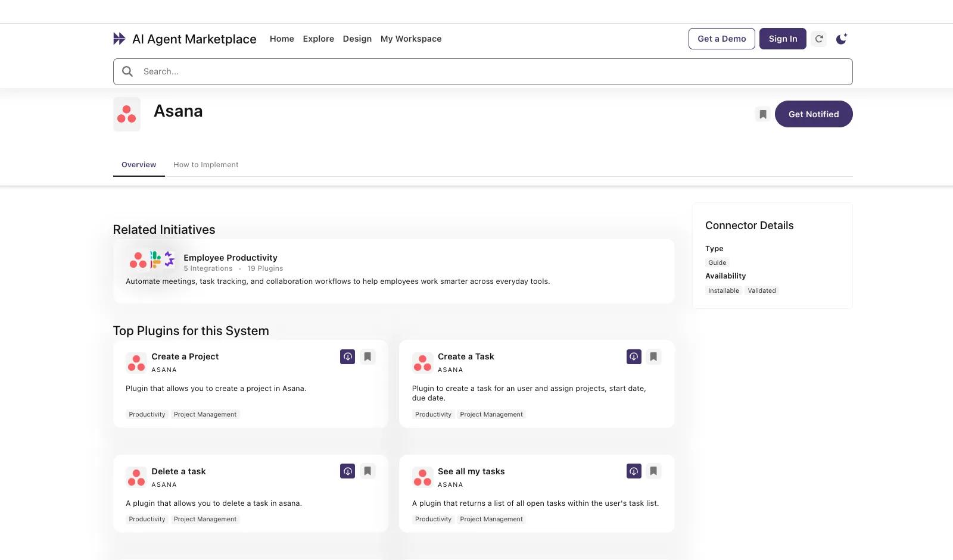
Task: Click Asana icon on Delete a task card
Action: click(136, 477)
